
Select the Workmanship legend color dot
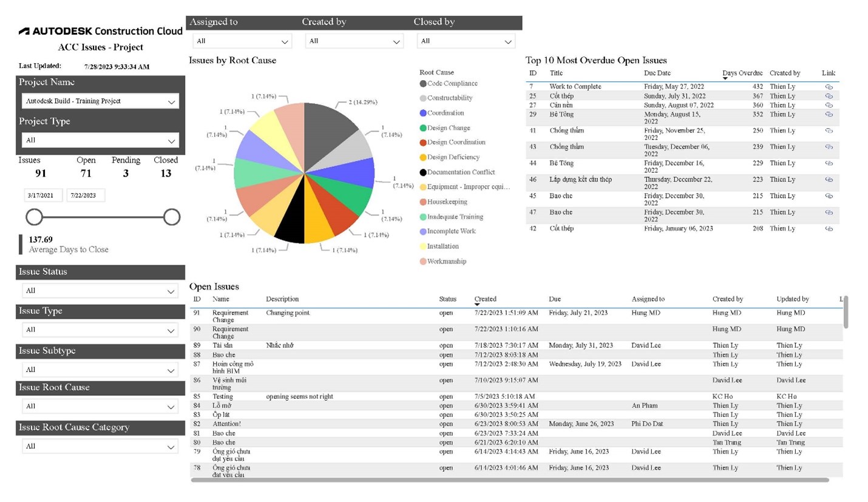pyautogui.click(x=423, y=262)
